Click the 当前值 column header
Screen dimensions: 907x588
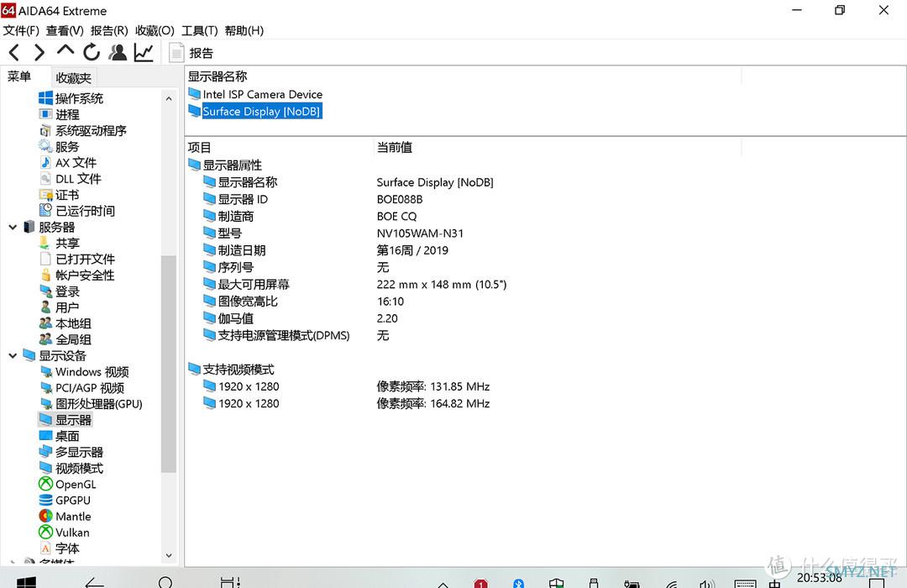tap(395, 148)
